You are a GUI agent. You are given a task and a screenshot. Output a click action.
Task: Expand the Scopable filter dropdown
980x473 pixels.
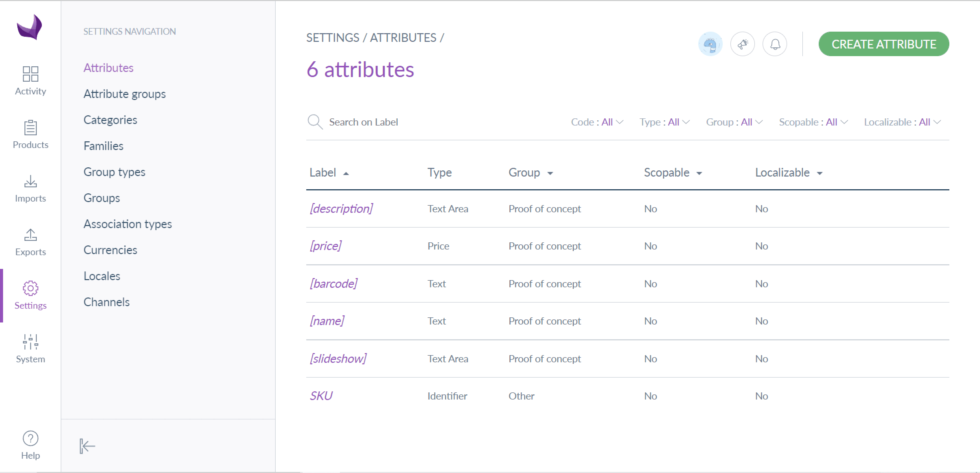click(813, 122)
